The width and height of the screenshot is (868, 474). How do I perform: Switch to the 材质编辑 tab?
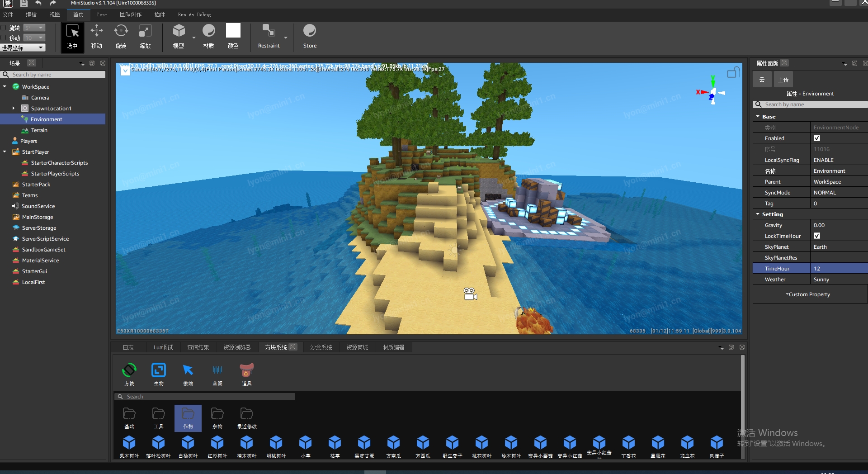pos(393,347)
